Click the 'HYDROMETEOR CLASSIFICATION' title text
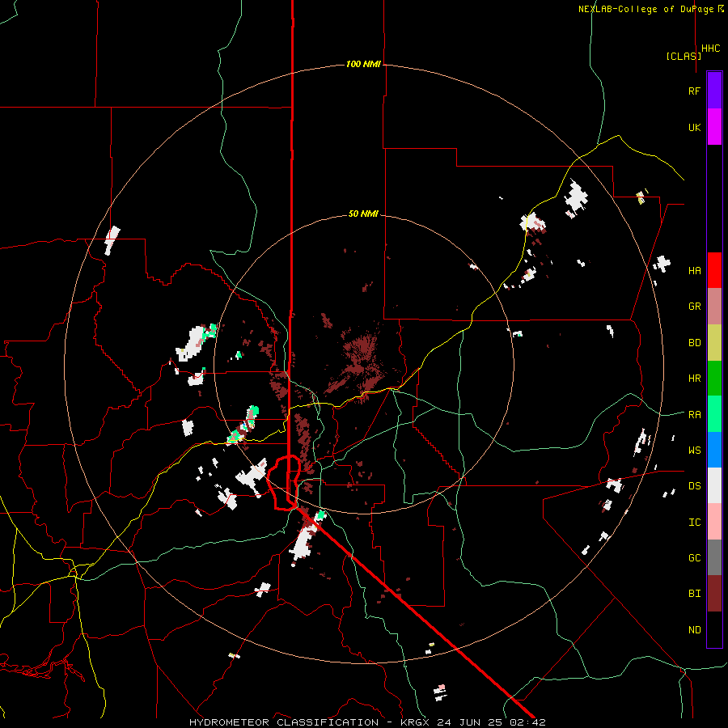 pos(284,722)
